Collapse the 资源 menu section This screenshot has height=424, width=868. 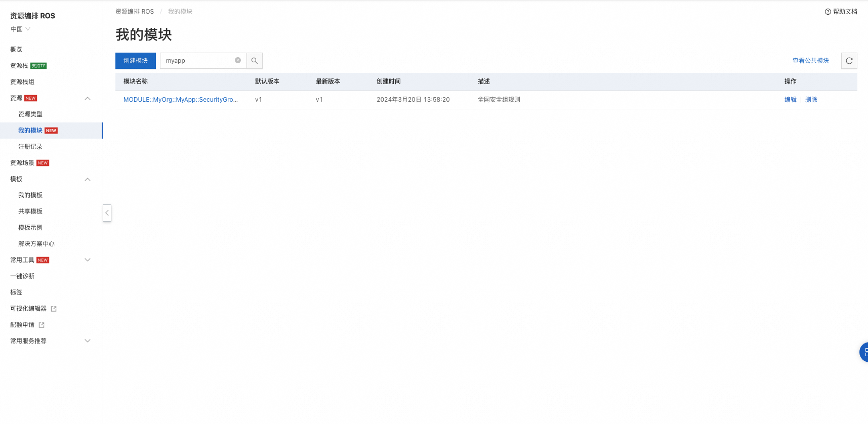[88, 98]
